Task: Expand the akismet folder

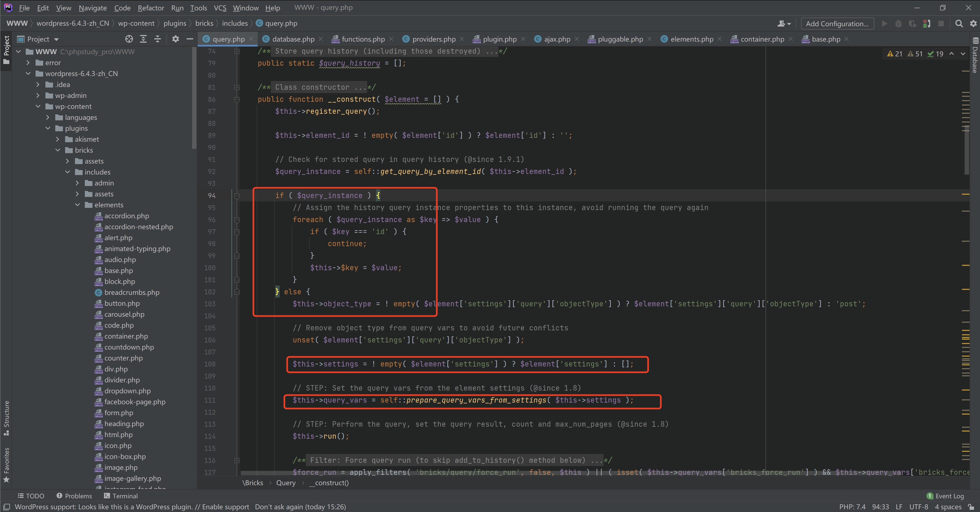Action: point(57,139)
